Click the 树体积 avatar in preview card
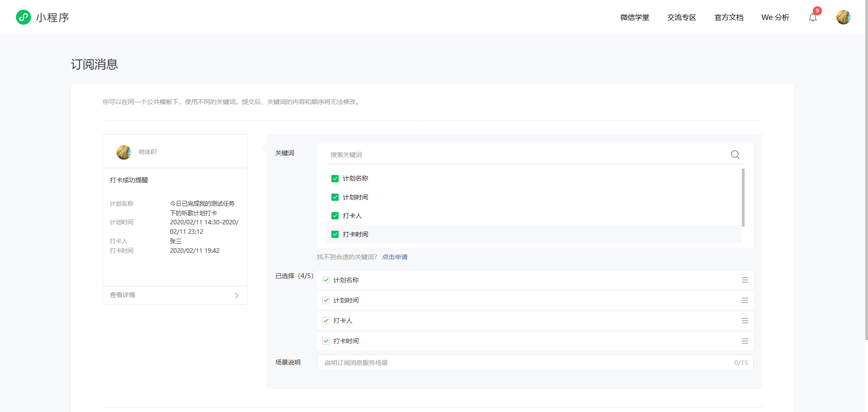868x412 pixels. 124,152
